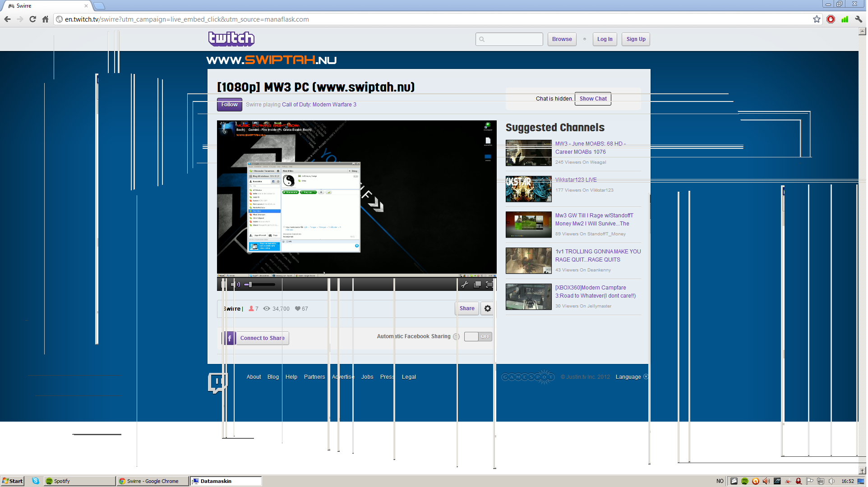This screenshot has width=868, height=487.
Task: Pop out the video player
Action: pos(477,285)
